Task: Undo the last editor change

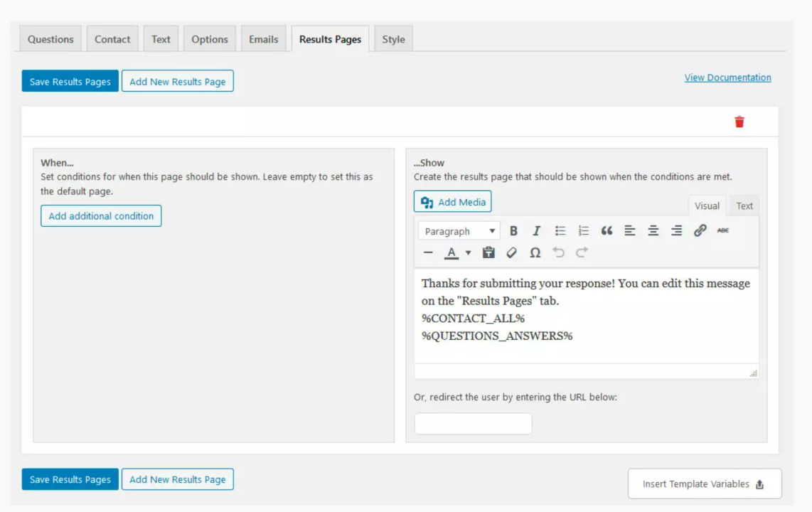Action: 558,252
